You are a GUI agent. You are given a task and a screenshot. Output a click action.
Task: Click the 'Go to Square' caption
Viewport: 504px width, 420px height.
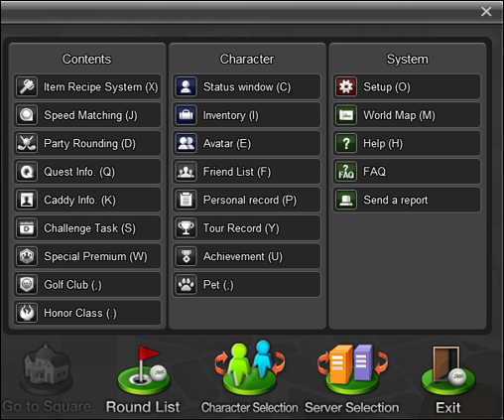pos(47,406)
